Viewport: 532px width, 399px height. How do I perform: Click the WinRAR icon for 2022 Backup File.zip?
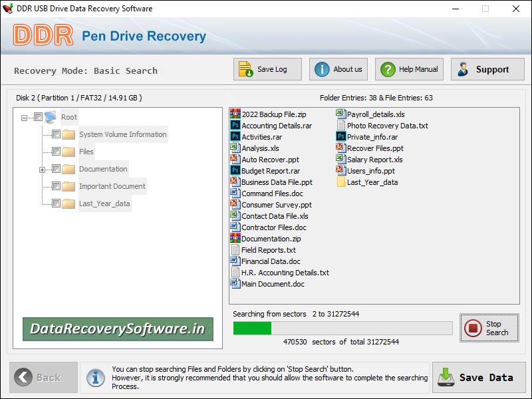pyautogui.click(x=234, y=114)
